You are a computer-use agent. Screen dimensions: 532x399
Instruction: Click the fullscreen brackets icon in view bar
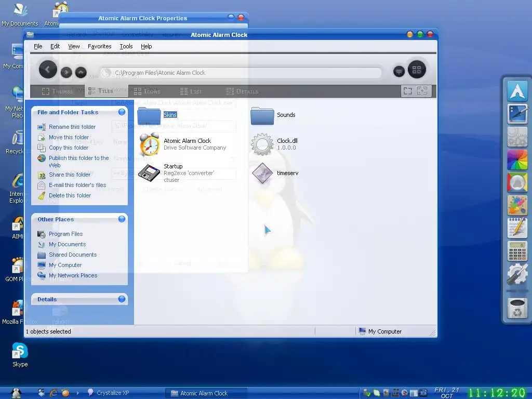point(408,91)
